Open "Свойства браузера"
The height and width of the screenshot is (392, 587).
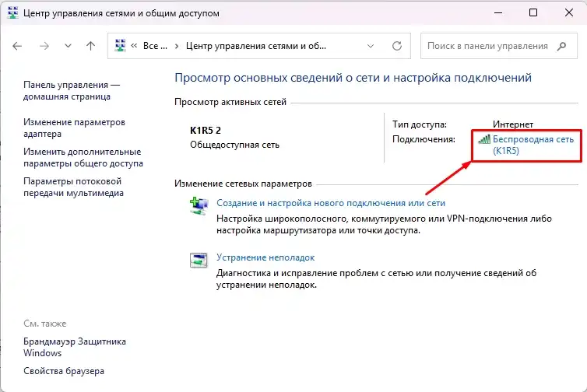[64, 371]
